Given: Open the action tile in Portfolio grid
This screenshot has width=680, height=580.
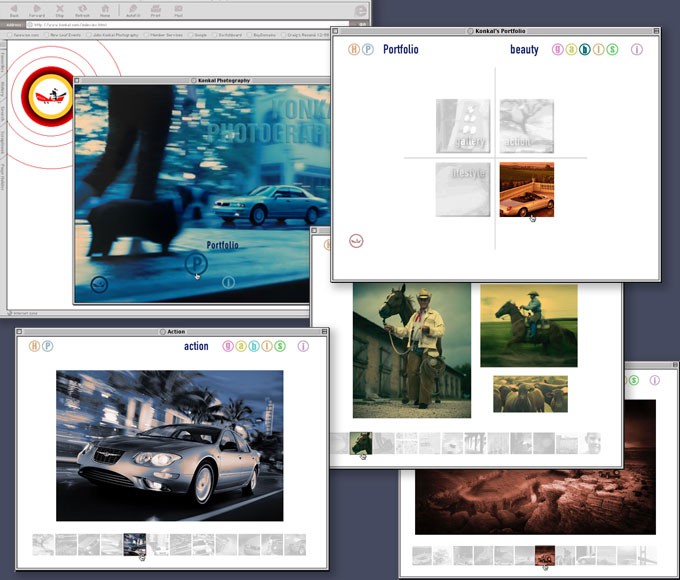Looking at the screenshot, I should (526, 126).
